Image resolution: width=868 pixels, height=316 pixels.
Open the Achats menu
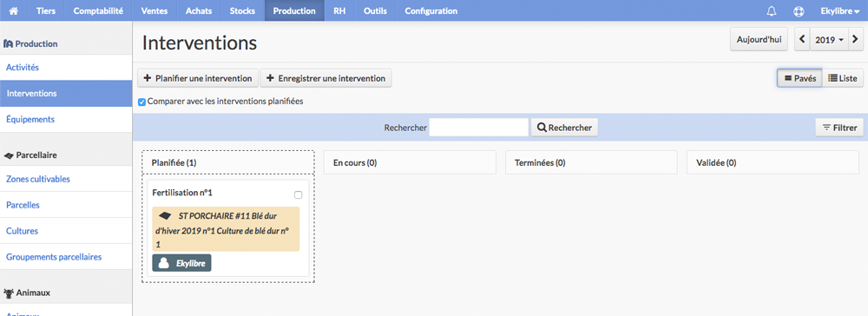pyautogui.click(x=199, y=10)
